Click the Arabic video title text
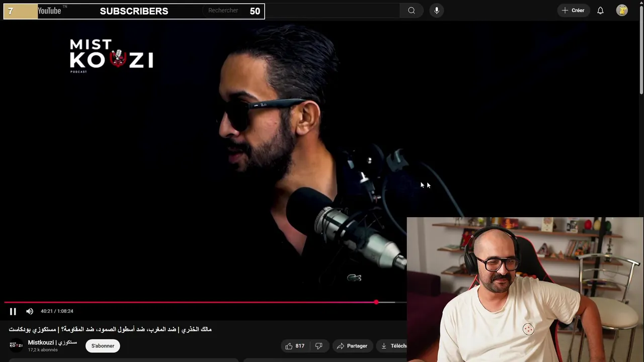This screenshot has height=362, width=644. [x=110, y=329]
